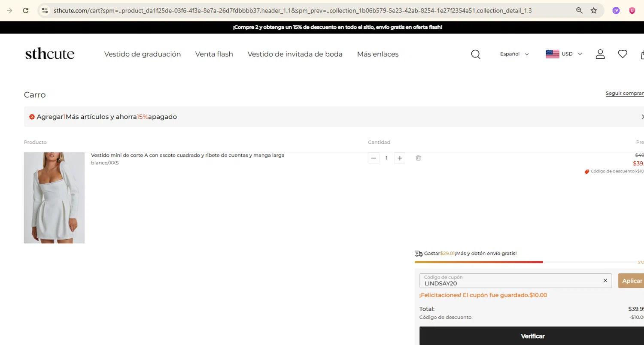Image resolution: width=644 pixels, height=345 pixels.
Task: Open the shopping bag icon
Action: (642, 54)
